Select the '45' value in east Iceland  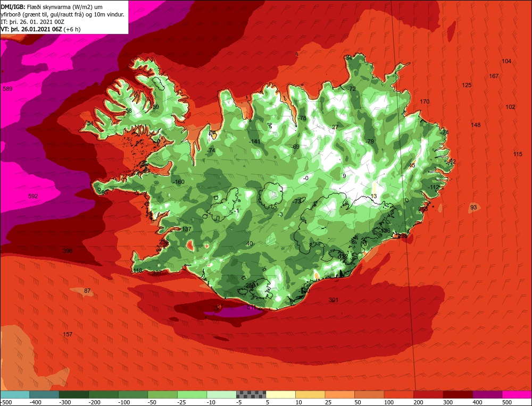[x=412, y=165]
